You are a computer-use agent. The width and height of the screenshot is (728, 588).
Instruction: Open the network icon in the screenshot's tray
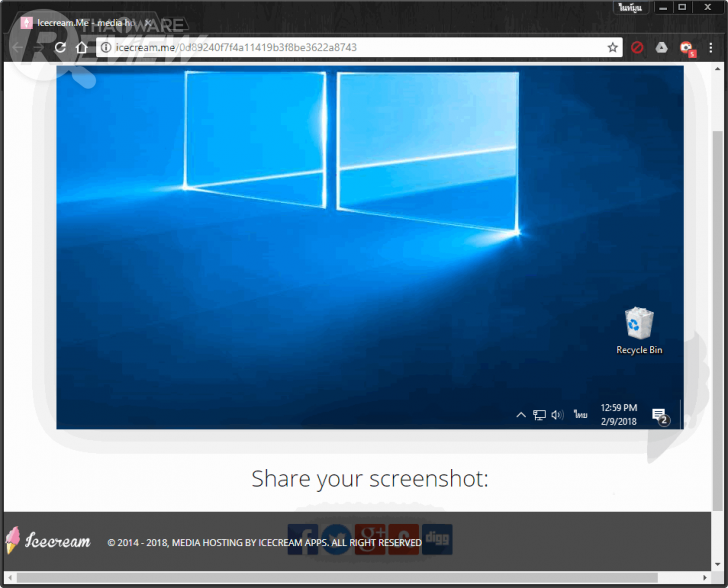(x=539, y=414)
